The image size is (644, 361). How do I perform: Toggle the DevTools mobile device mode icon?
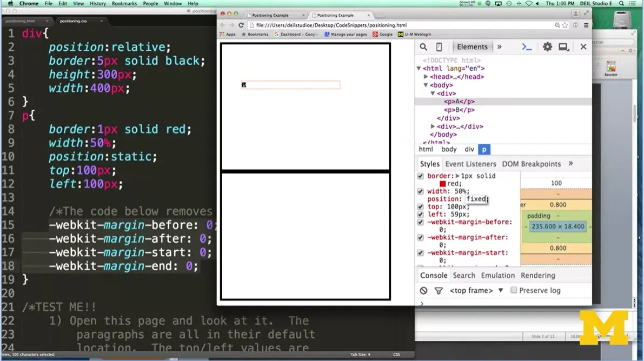coord(439,47)
